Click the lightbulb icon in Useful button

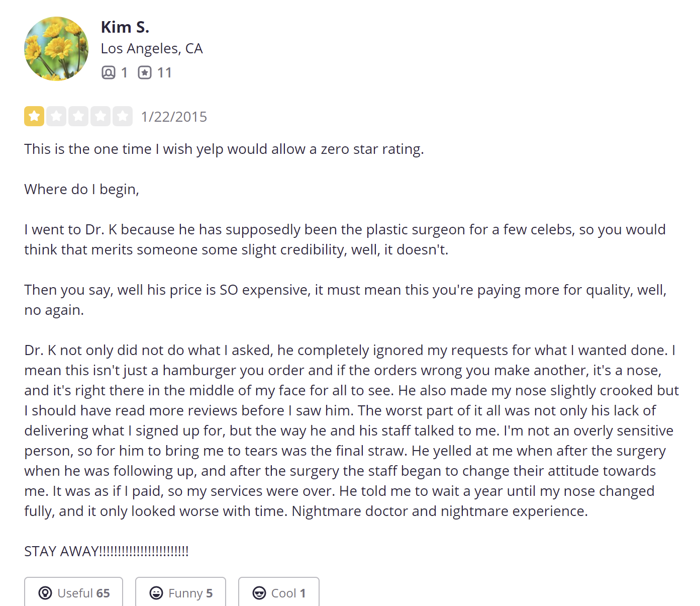click(x=45, y=593)
